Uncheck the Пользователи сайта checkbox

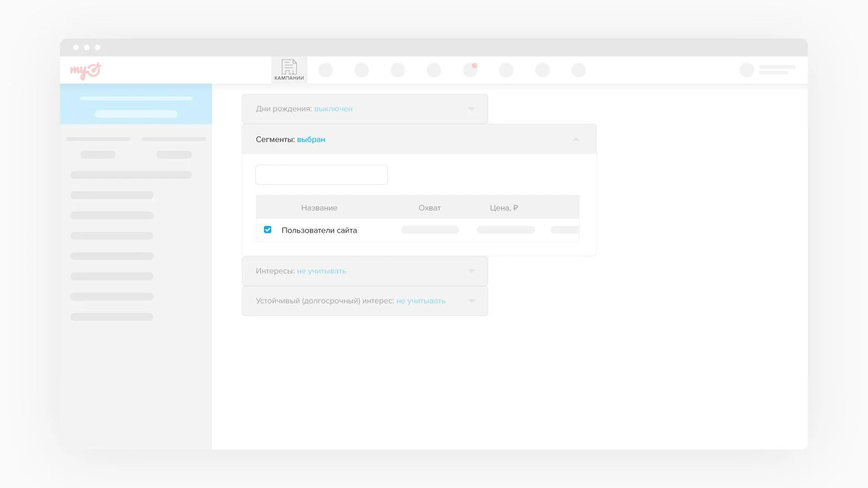268,230
